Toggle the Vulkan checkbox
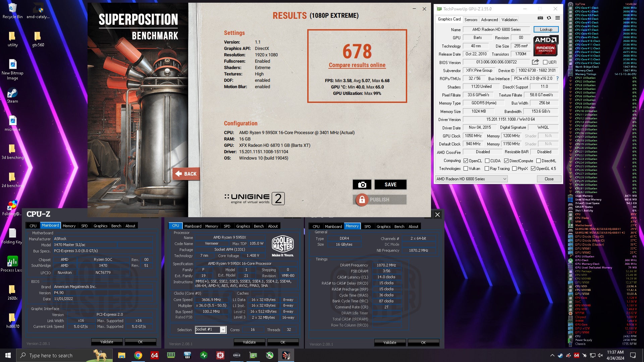Viewport: 644px width, 362px height. click(x=466, y=169)
